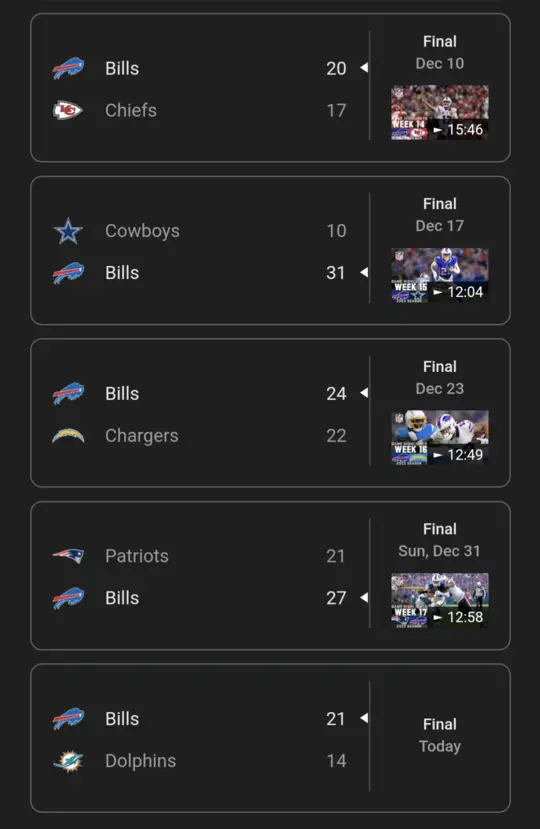Click Bills logo in Cowboys game card
Screen dimensions: 540x829
click(68, 273)
